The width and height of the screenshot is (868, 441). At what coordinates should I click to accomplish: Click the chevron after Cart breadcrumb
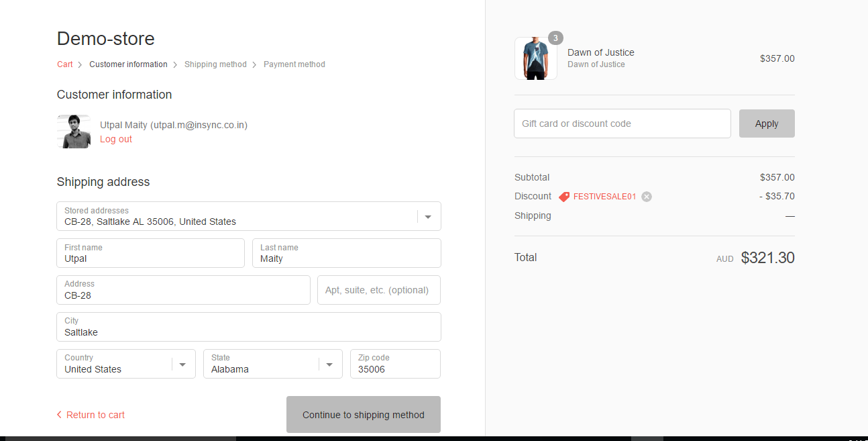pyautogui.click(x=80, y=64)
